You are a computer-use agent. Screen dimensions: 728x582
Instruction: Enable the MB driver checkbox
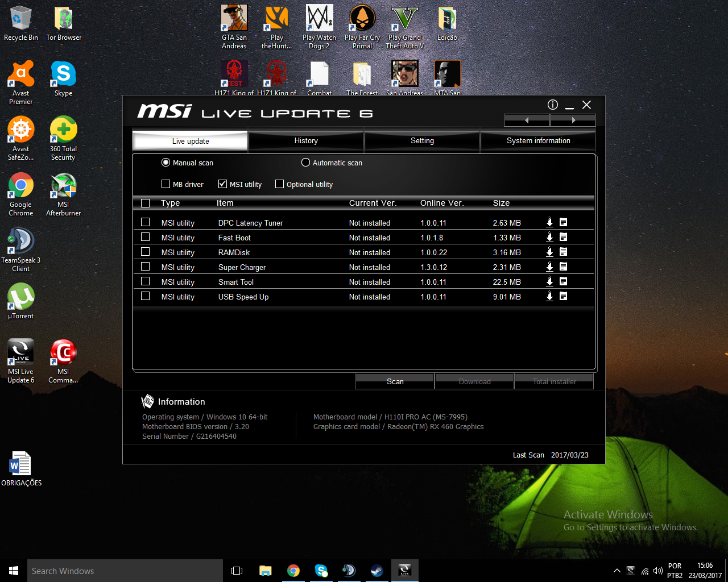(x=166, y=184)
